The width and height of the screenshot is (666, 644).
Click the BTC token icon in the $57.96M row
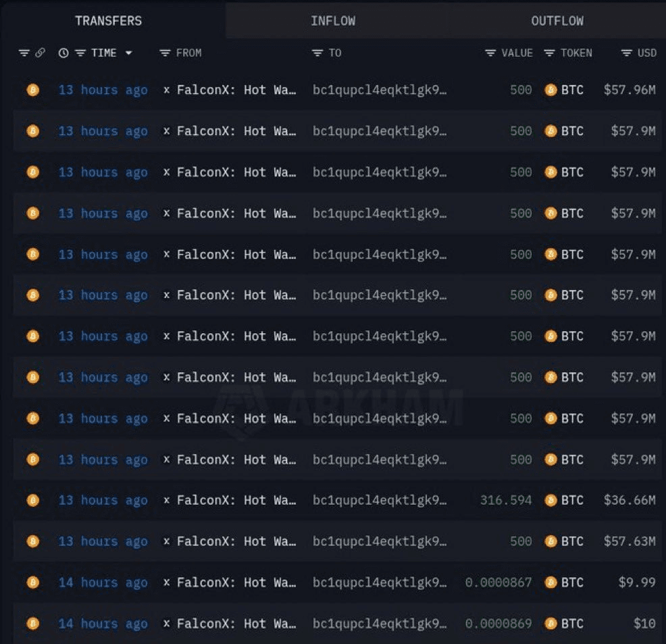551,90
